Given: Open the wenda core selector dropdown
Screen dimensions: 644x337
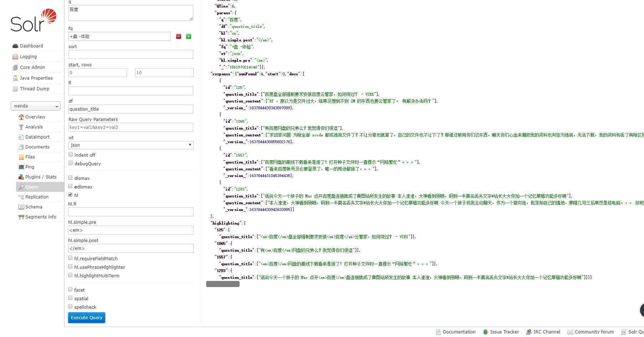Looking at the screenshot, I should [36, 106].
